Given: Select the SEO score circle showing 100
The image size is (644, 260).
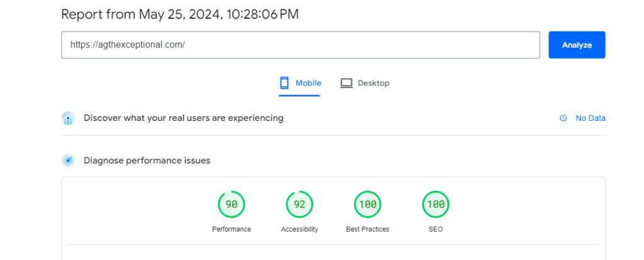Looking at the screenshot, I should click(436, 204).
